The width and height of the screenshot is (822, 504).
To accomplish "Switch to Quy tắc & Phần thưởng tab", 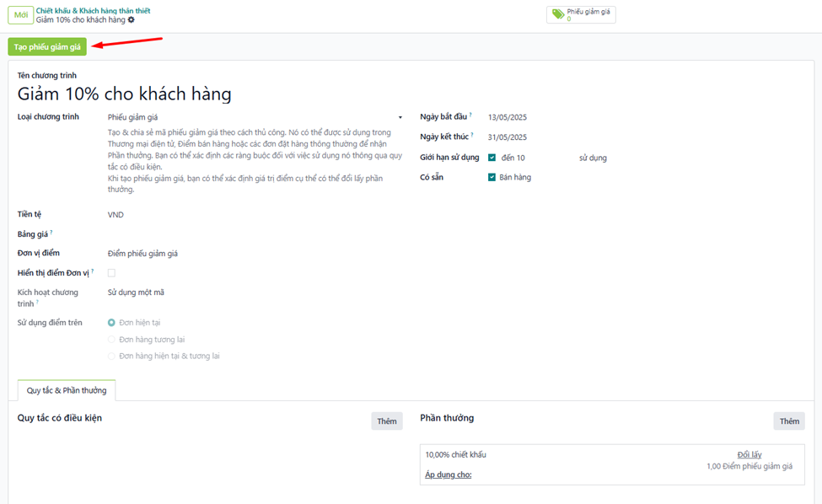I will point(67,390).
